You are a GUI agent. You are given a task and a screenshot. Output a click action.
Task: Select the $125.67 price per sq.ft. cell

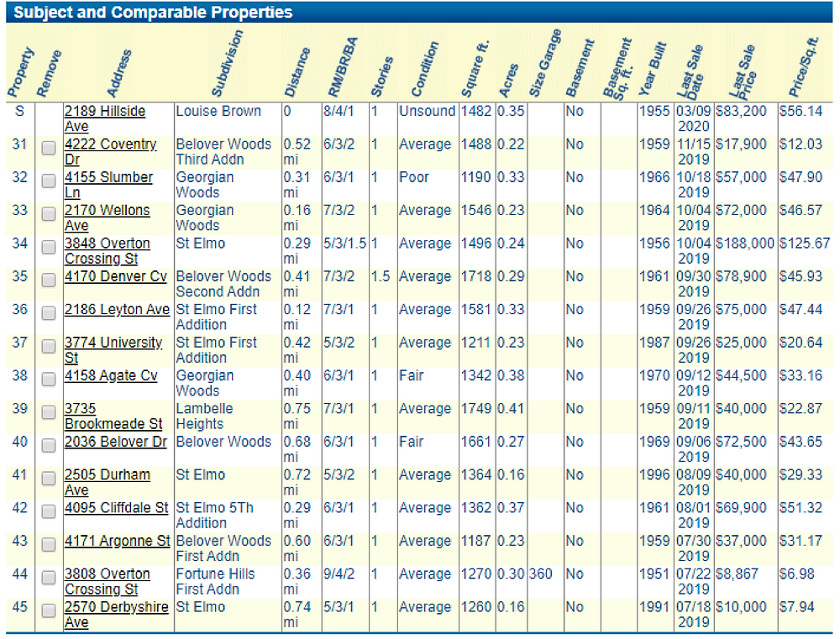[x=805, y=244]
